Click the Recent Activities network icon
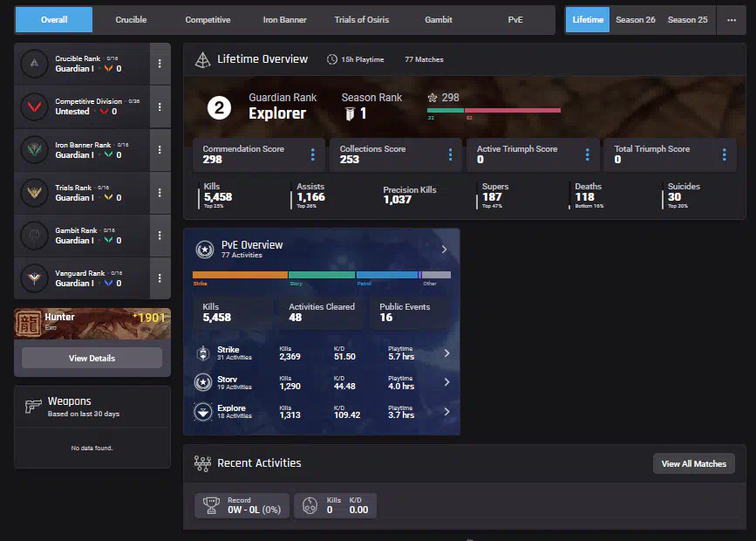The height and width of the screenshot is (541, 756). pos(202,463)
